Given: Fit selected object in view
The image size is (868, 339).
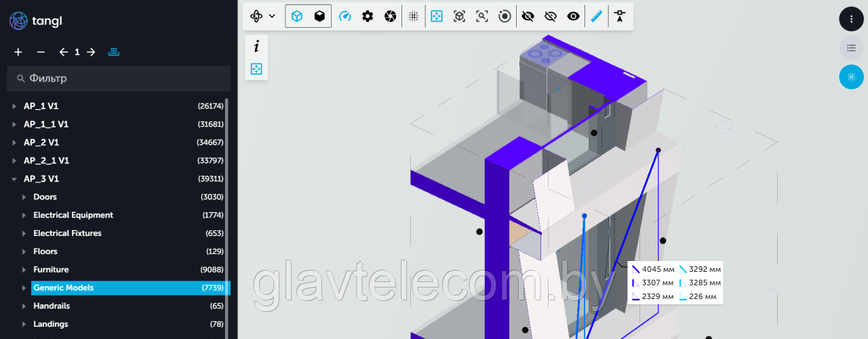Looking at the screenshot, I should click(459, 16).
